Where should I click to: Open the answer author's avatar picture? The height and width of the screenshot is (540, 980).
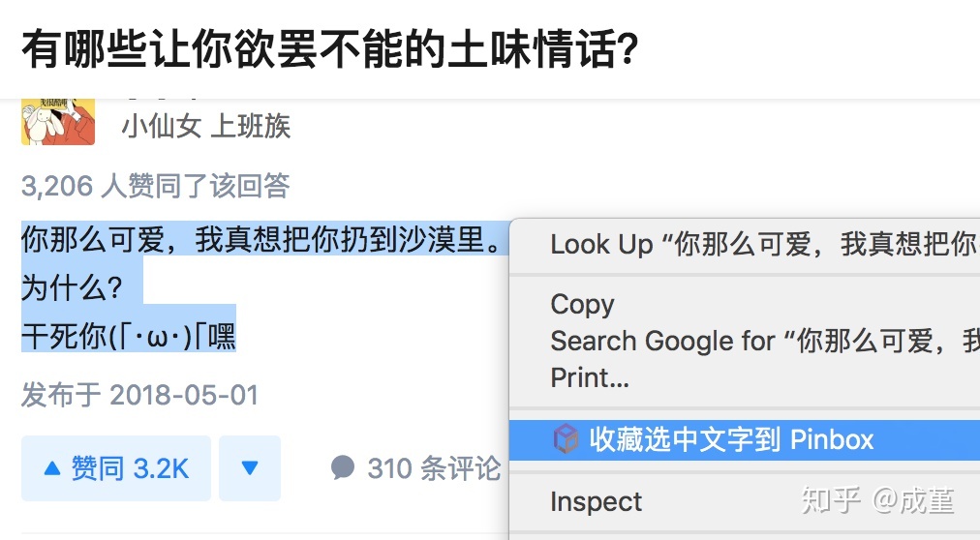click(58, 122)
